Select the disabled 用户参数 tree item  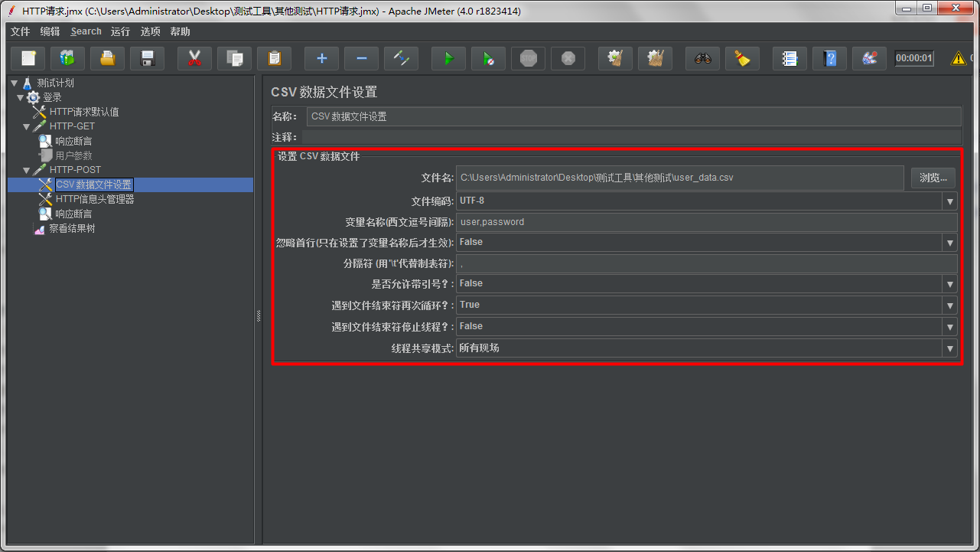(73, 155)
